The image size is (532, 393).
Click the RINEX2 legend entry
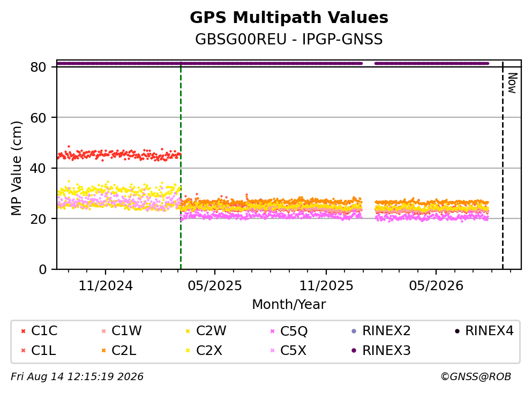click(381, 331)
